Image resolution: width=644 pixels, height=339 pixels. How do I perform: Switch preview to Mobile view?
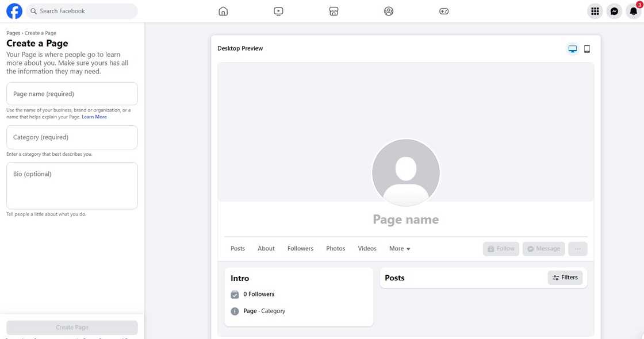[586, 48]
